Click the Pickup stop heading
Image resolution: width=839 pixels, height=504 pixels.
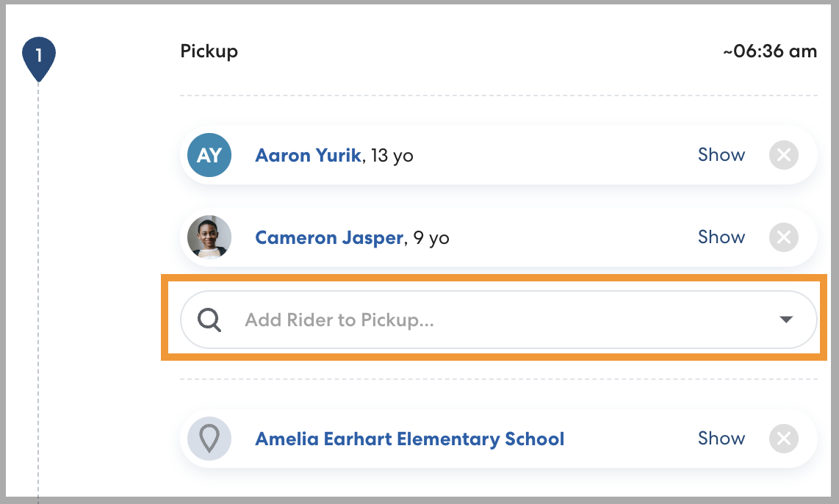coord(209,51)
